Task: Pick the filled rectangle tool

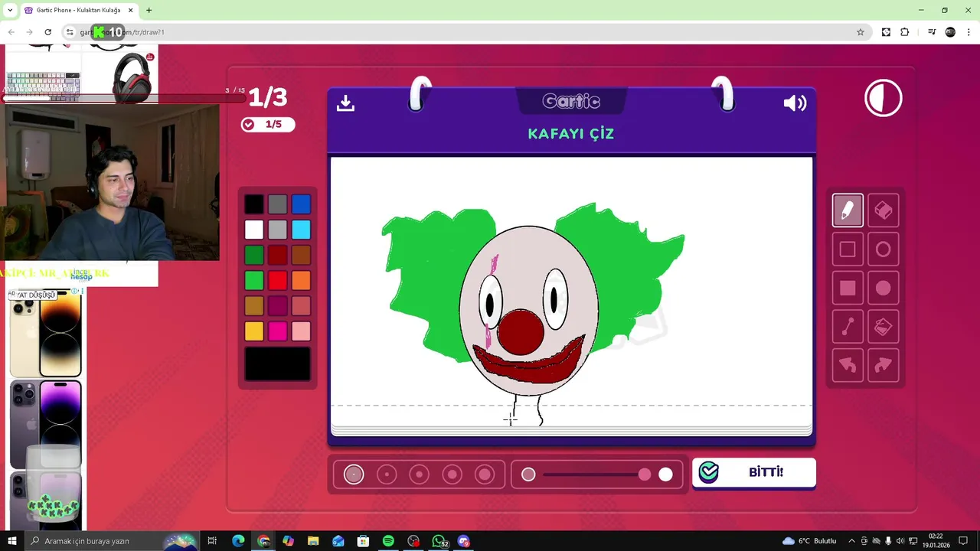Action: click(848, 289)
